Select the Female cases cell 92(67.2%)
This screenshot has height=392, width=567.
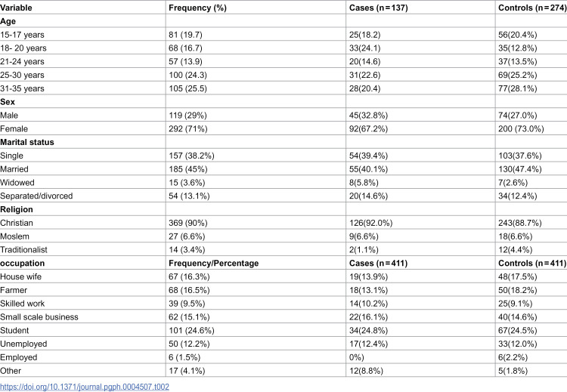[368, 128]
